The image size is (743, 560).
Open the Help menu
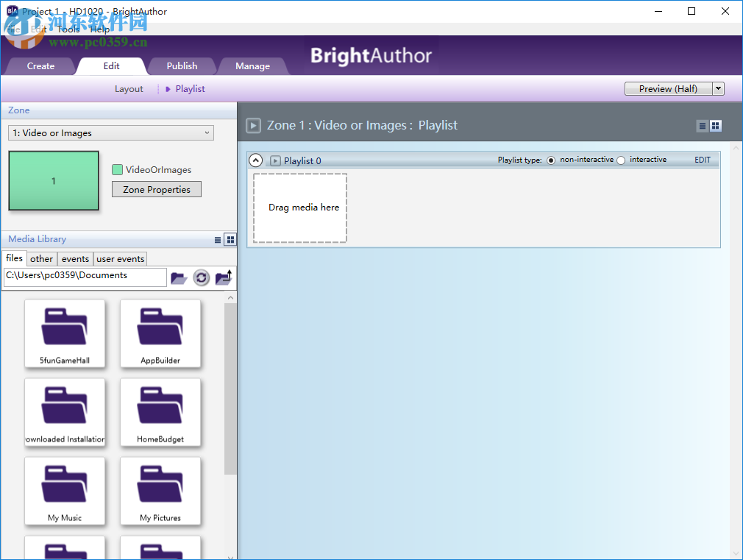99,29
